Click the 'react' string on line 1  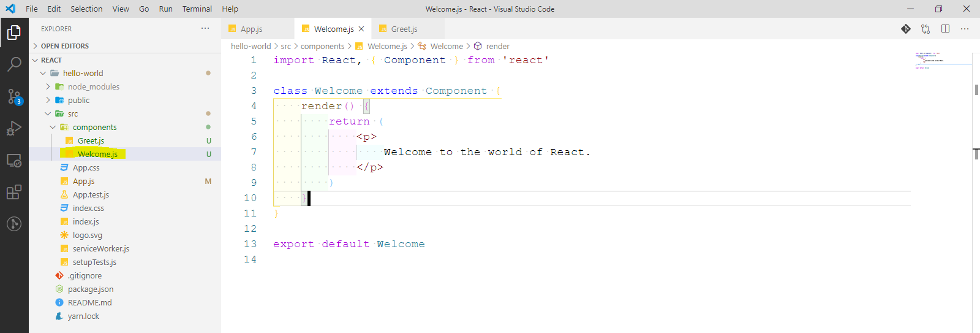(526, 60)
